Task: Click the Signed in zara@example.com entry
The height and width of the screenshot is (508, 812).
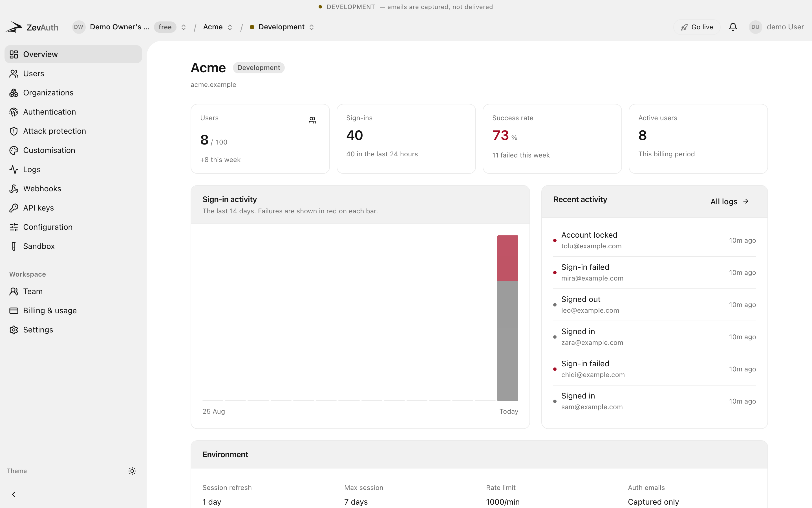Action: 654,337
